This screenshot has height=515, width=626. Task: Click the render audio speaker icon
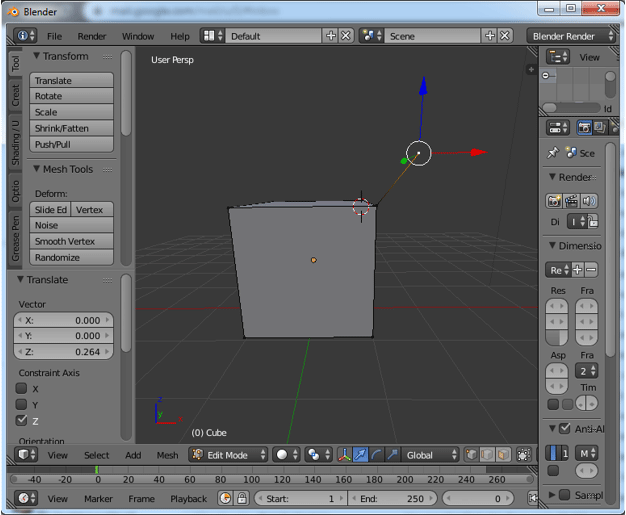tap(589, 201)
